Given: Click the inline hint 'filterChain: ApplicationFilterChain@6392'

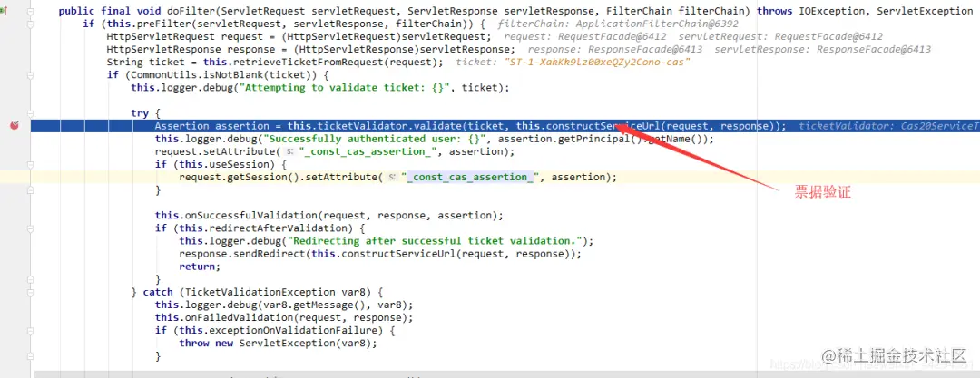Looking at the screenshot, I should pyautogui.click(x=619, y=24).
